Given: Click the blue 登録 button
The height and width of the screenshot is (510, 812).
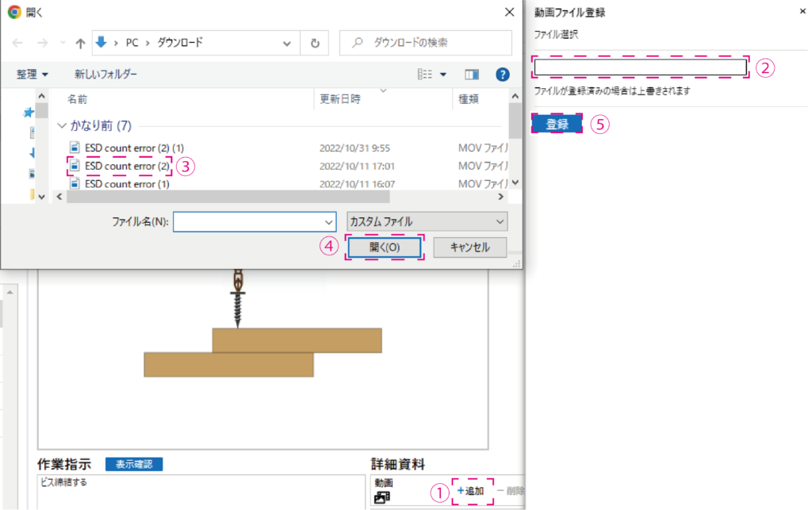Looking at the screenshot, I should [557, 125].
